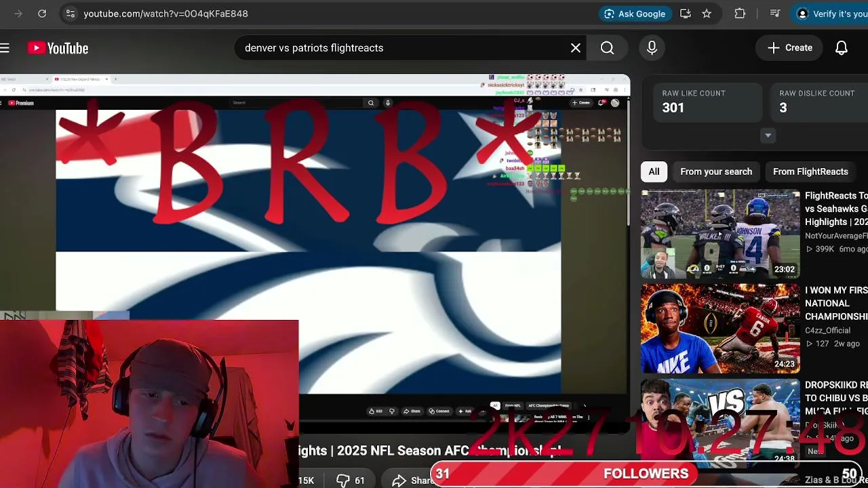The height and width of the screenshot is (488, 868).
Task: Clear the YouTube search query
Action: [576, 48]
